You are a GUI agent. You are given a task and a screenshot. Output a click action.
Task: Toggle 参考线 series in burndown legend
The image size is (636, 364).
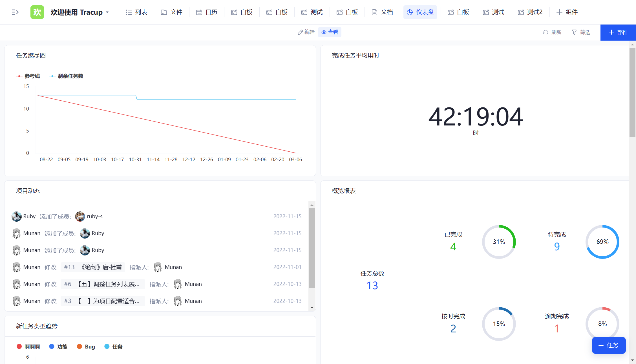click(x=28, y=76)
